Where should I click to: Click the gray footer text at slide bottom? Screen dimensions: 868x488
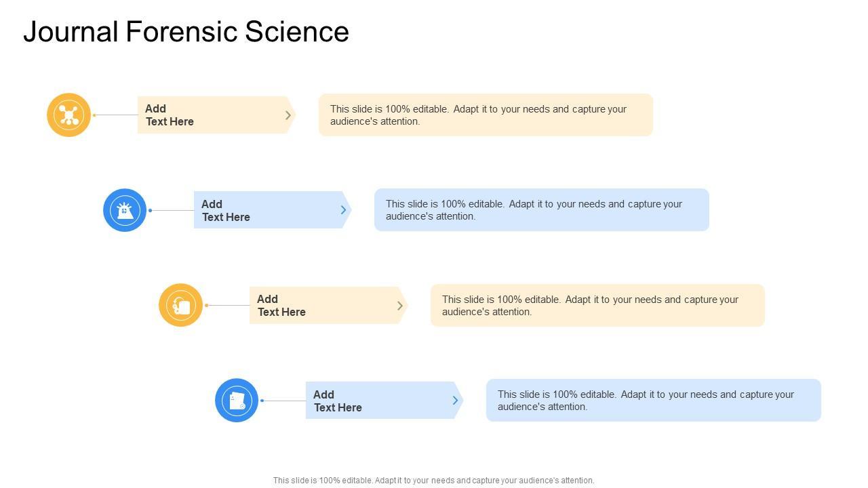433,481
